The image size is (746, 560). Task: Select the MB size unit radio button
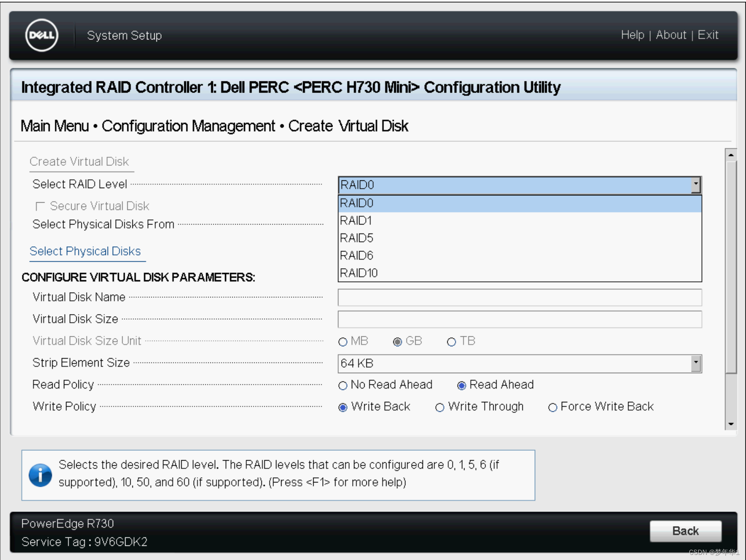(342, 341)
